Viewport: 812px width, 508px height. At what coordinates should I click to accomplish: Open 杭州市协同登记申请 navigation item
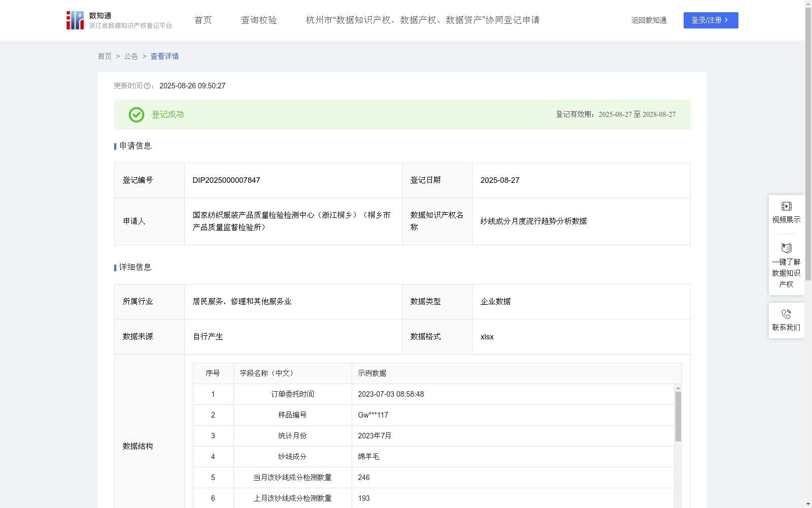point(423,20)
